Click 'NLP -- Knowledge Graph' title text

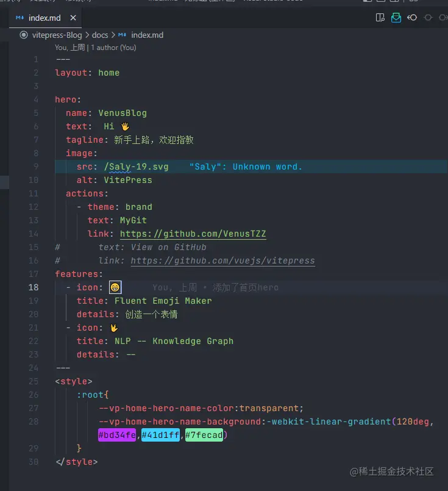[174, 342]
